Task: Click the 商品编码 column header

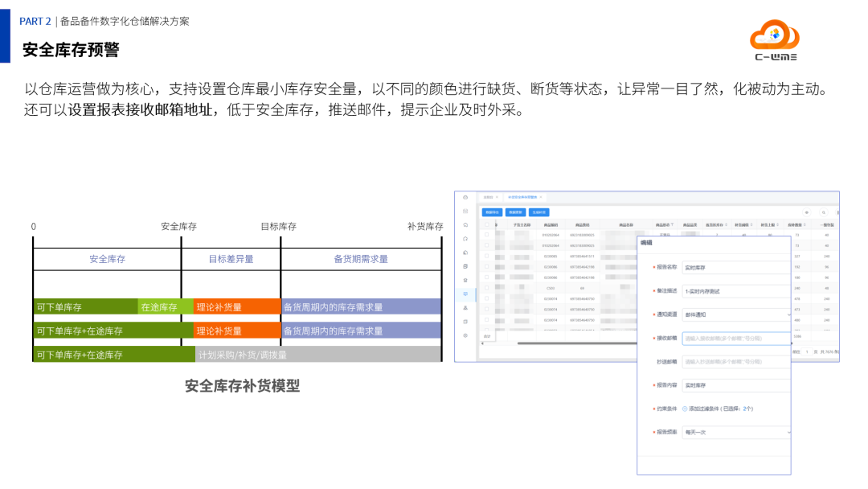Action: point(551,225)
